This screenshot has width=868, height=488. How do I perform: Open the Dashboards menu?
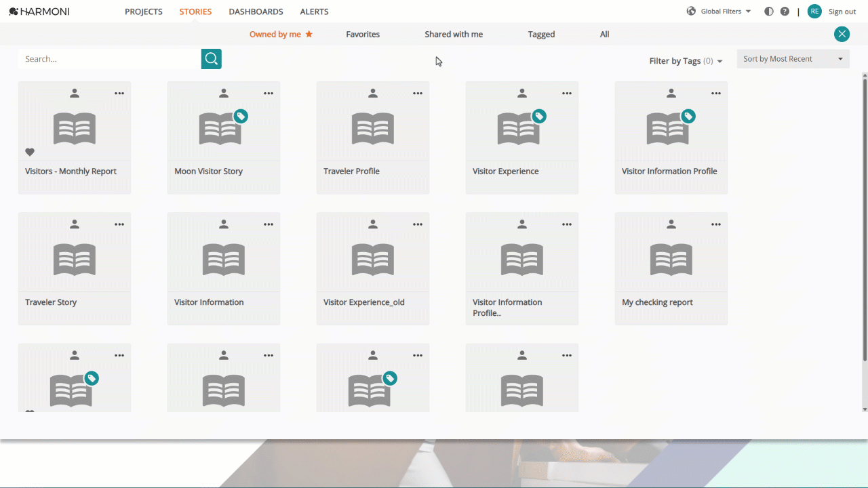click(256, 12)
